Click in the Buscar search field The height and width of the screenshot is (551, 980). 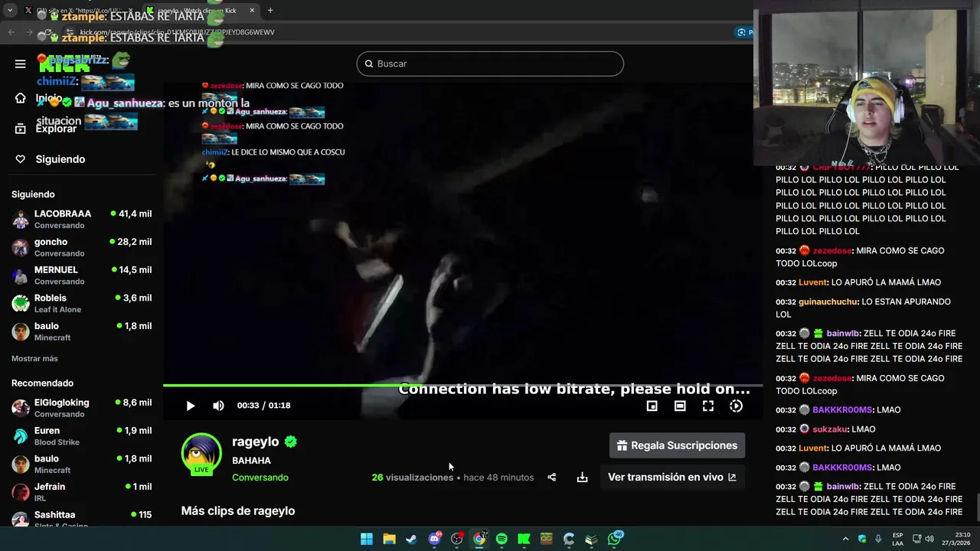(490, 64)
